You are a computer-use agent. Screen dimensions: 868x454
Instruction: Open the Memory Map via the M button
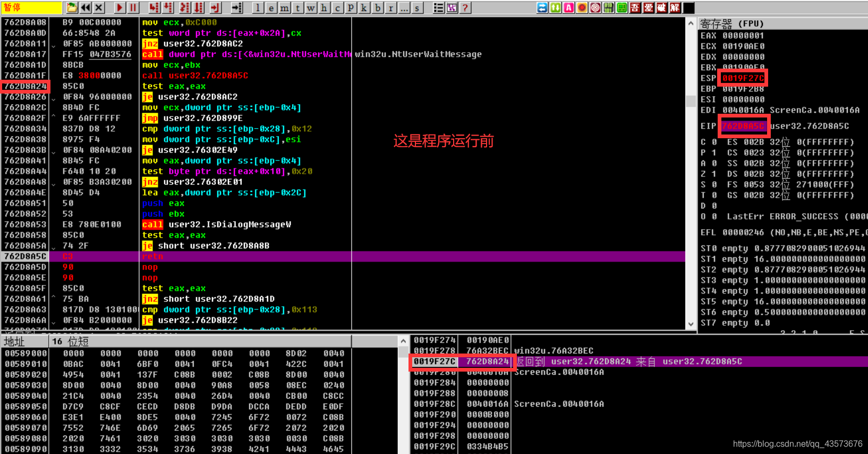284,7
